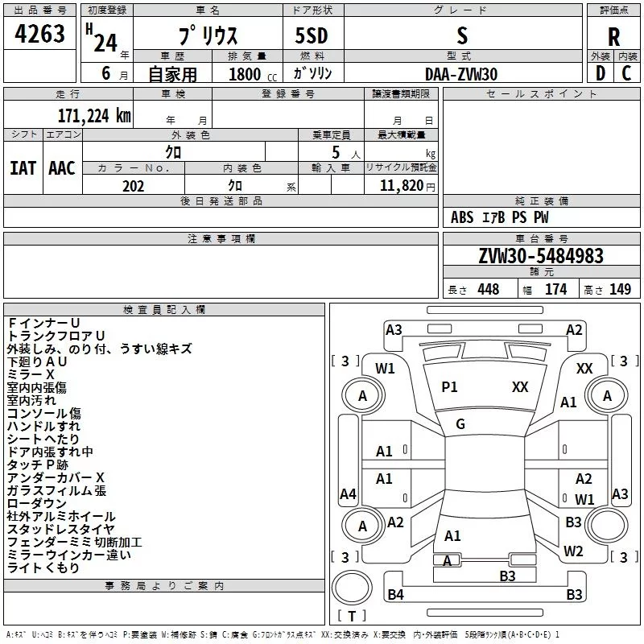Select inspector note FインナーU
The image size is (644, 644).
click(43, 323)
